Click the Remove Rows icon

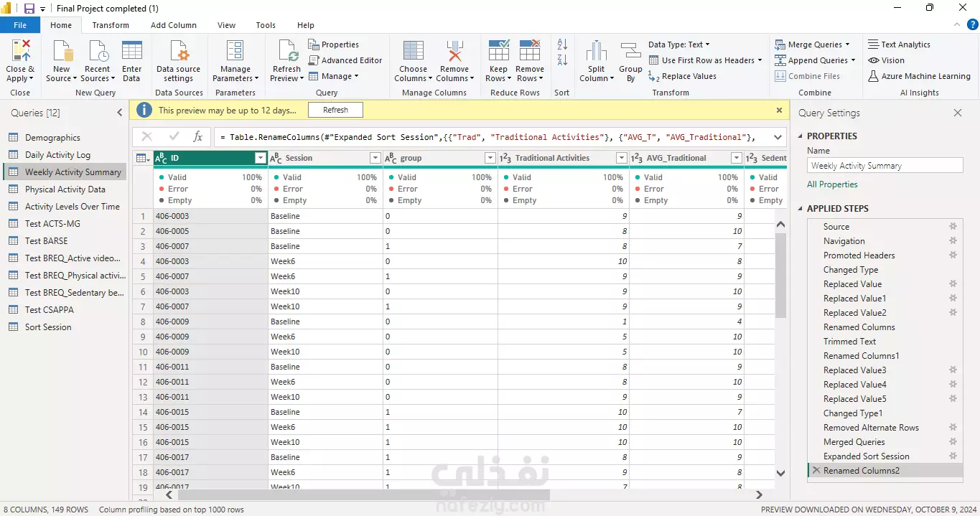click(x=530, y=52)
